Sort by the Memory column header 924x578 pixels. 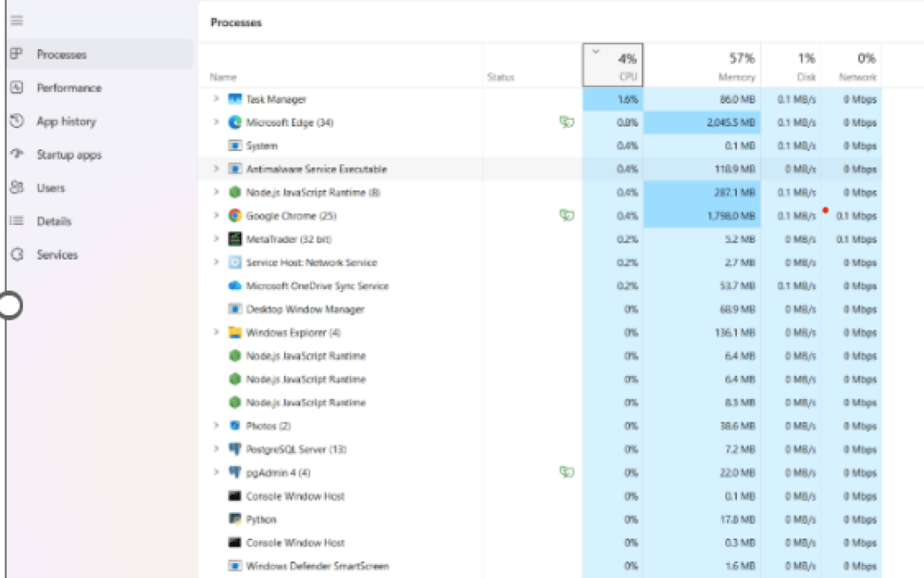click(x=701, y=65)
